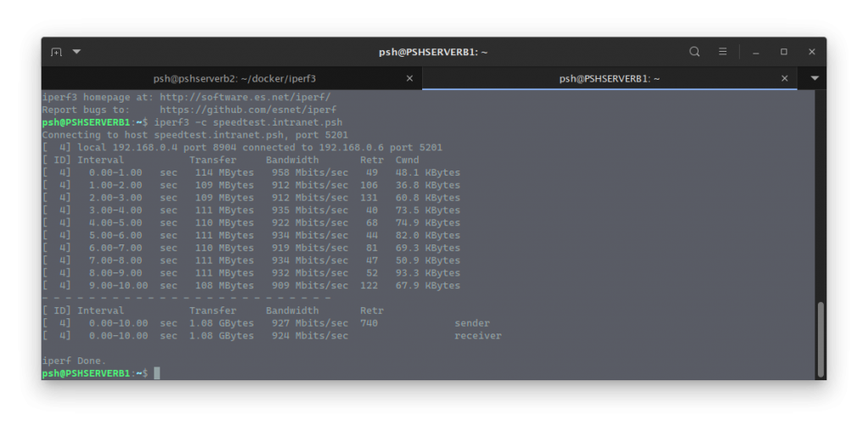868x426 pixels.
Task: Open the terminal search
Action: pyautogui.click(x=694, y=52)
